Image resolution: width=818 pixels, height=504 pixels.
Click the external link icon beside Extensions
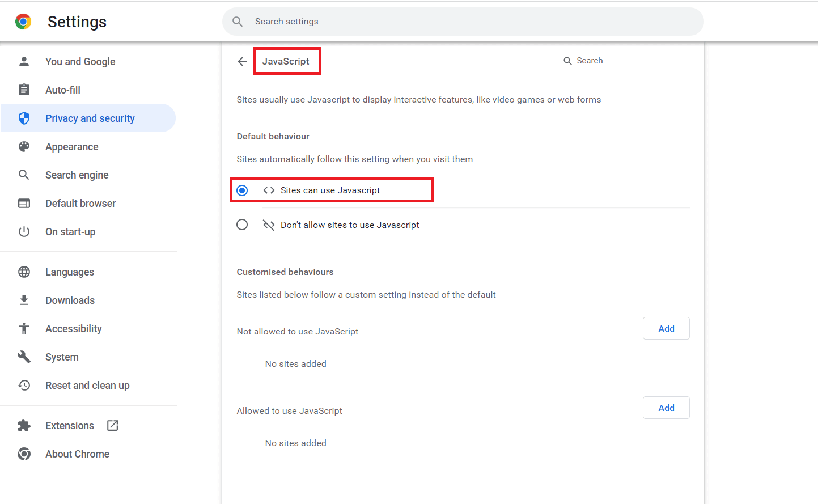coord(113,425)
